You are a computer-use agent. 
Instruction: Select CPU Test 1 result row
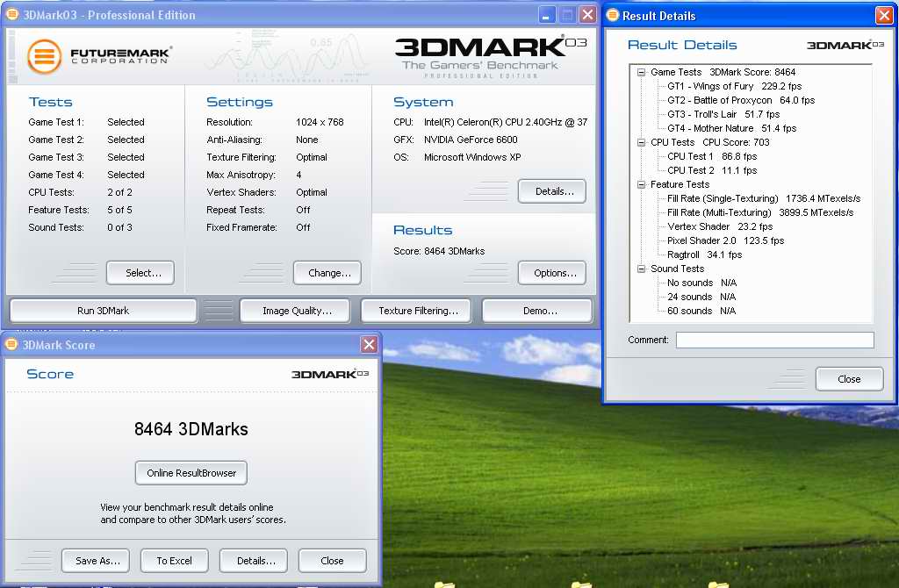tap(712, 156)
